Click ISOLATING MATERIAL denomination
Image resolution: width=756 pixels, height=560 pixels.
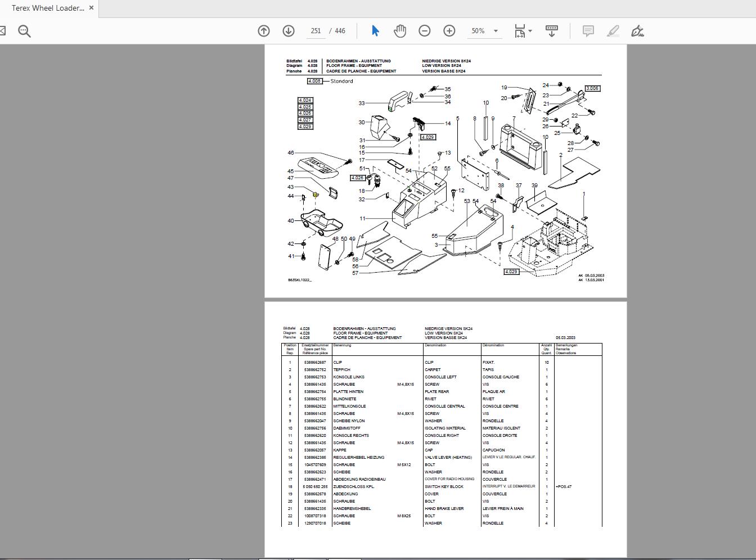pyautogui.click(x=445, y=428)
